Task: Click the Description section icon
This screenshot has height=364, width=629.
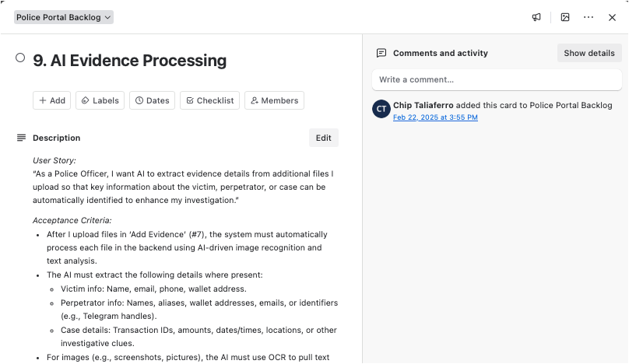Action: pyautogui.click(x=21, y=138)
